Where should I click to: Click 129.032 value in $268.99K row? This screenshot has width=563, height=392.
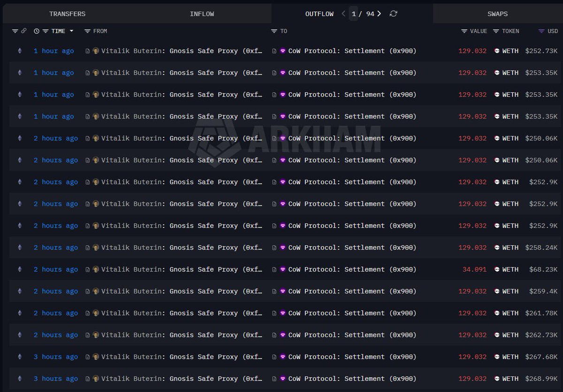point(472,379)
